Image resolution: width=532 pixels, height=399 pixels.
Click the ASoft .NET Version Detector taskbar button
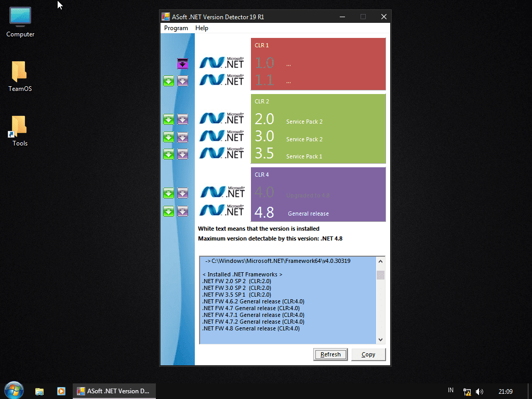(114, 391)
